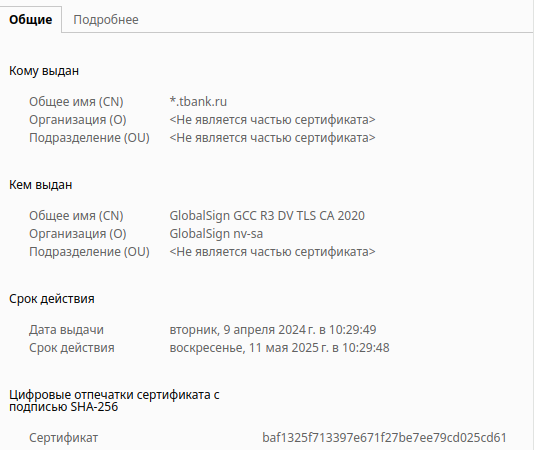Click the Срок действия section heading
This screenshot has height=450, width=534.
[x=52, y=299]
